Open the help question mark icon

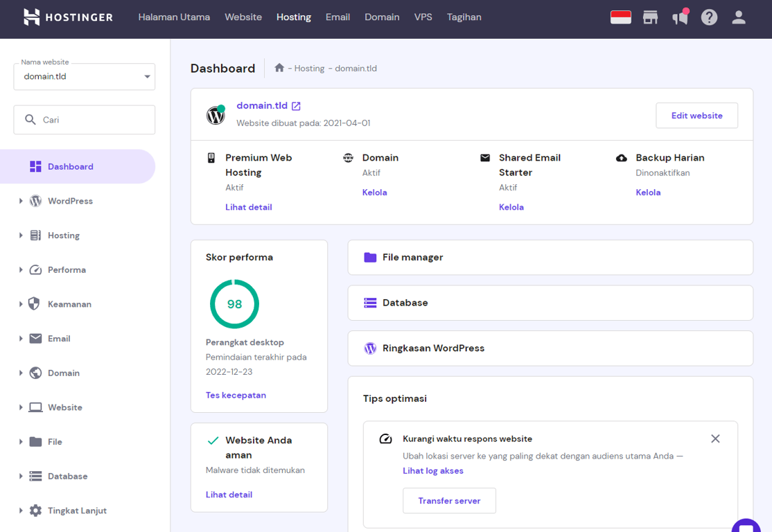coord(709,18)
